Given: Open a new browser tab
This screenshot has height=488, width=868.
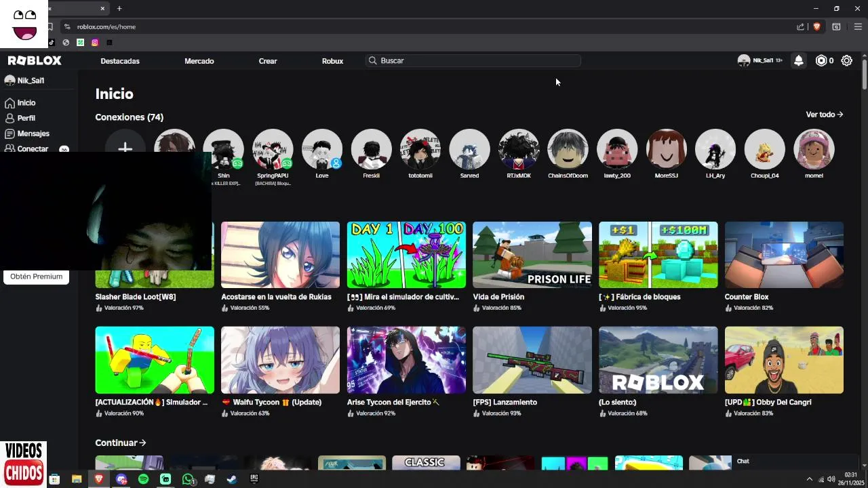Looking at the screenshot, I should pyautogui.click(x=119, y=8).
